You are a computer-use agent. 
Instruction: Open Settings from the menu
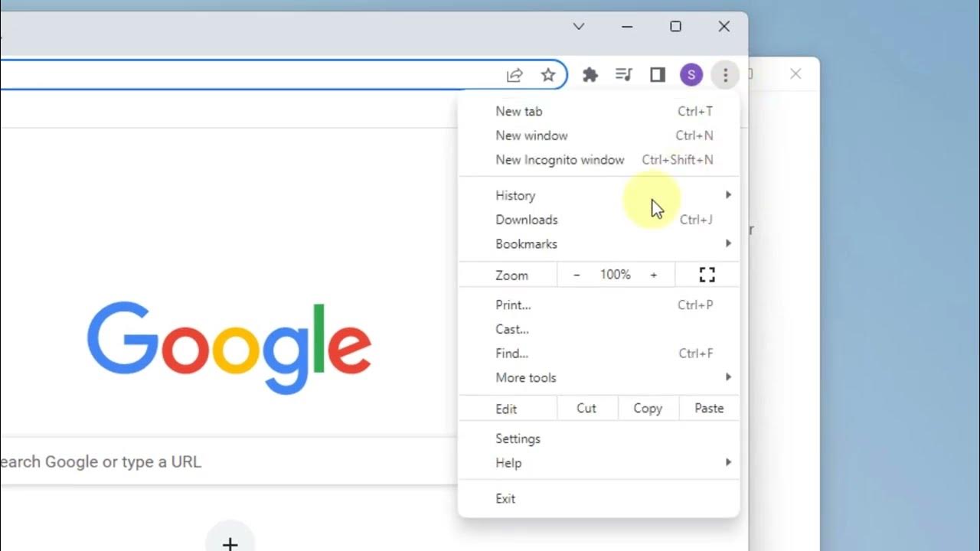(x=599, y=439)
